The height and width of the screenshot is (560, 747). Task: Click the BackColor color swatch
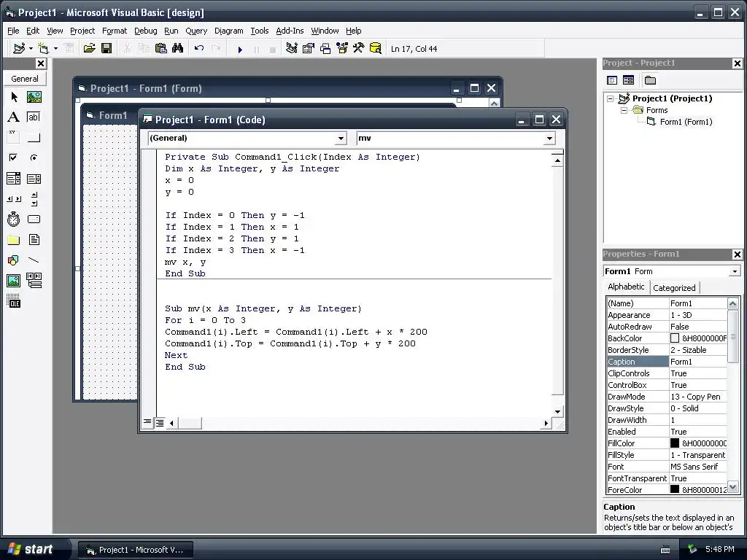pos(675,338)
